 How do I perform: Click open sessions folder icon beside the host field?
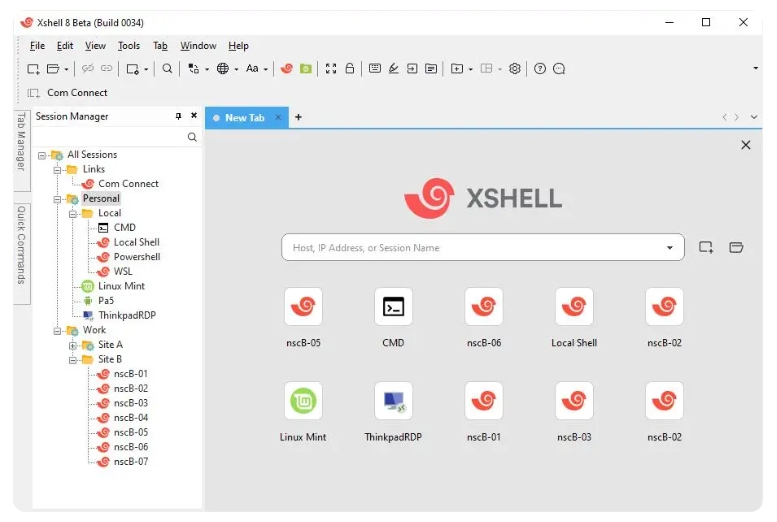click(x=736, y=247)
